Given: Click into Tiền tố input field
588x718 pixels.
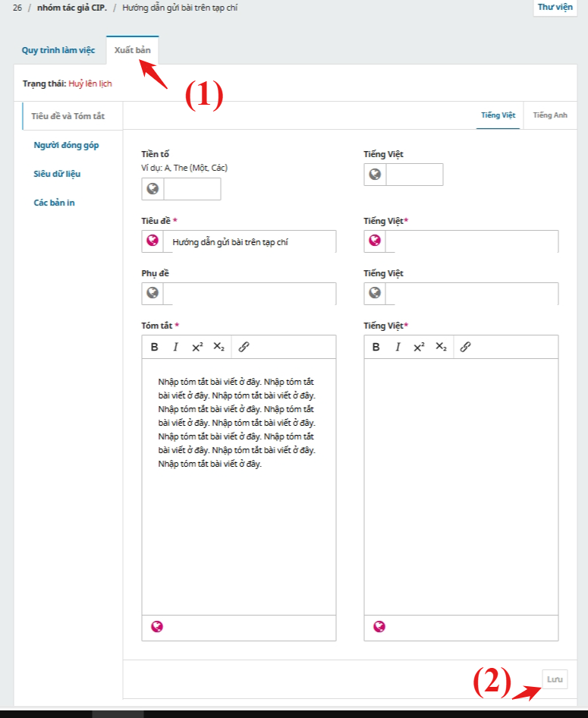Looking at the screenshot, I should pyautogui.click(x=192, y=189).
